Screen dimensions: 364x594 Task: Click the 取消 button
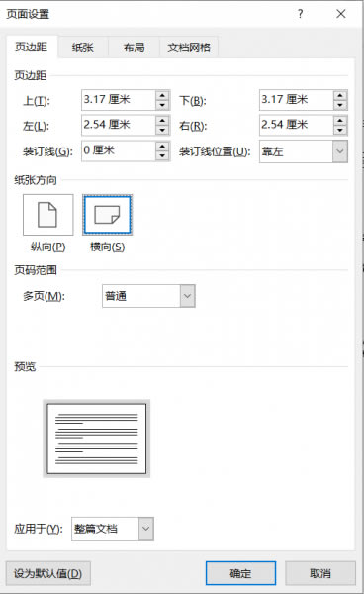(320, 573)
